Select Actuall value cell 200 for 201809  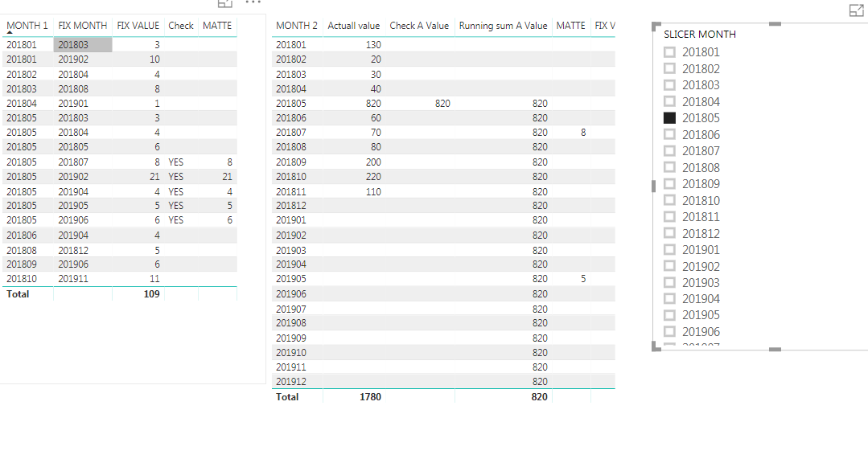(x=373, y=162)
